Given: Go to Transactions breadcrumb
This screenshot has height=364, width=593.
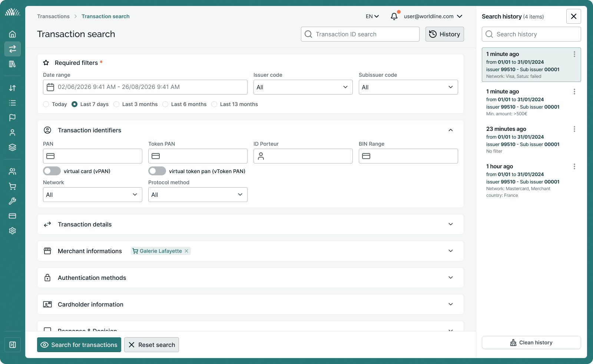Looking at the screenshot, I should coord(53,16).
